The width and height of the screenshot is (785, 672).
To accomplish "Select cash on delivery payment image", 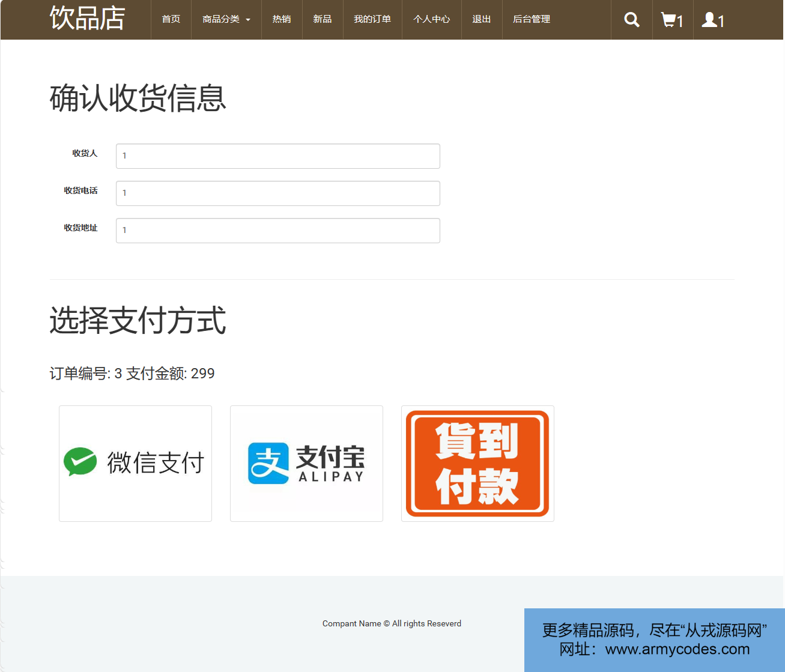I will 477,463.
